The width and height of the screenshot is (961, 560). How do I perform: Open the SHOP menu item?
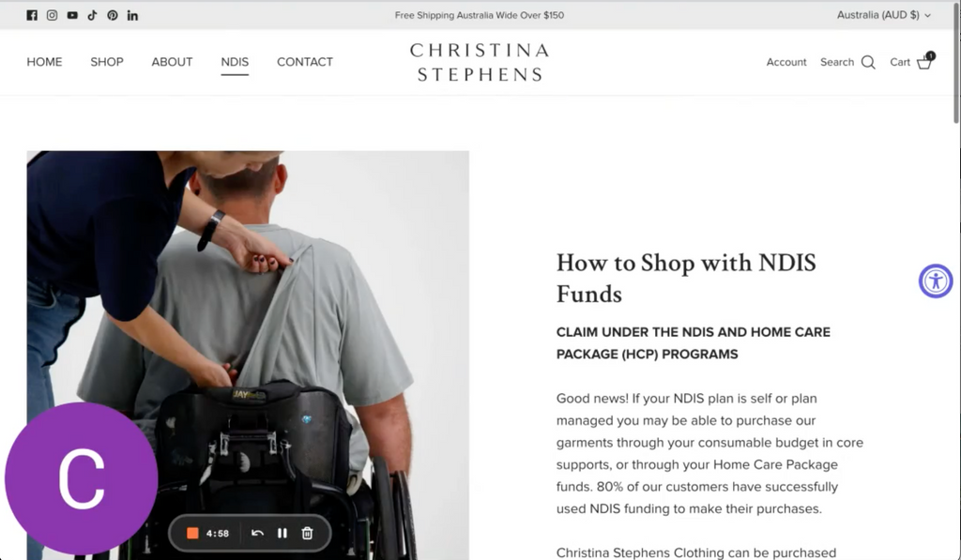tap(107, 62)
